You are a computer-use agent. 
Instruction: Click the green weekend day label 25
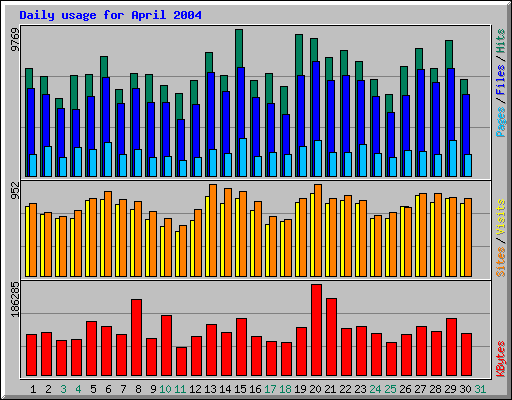390,389
